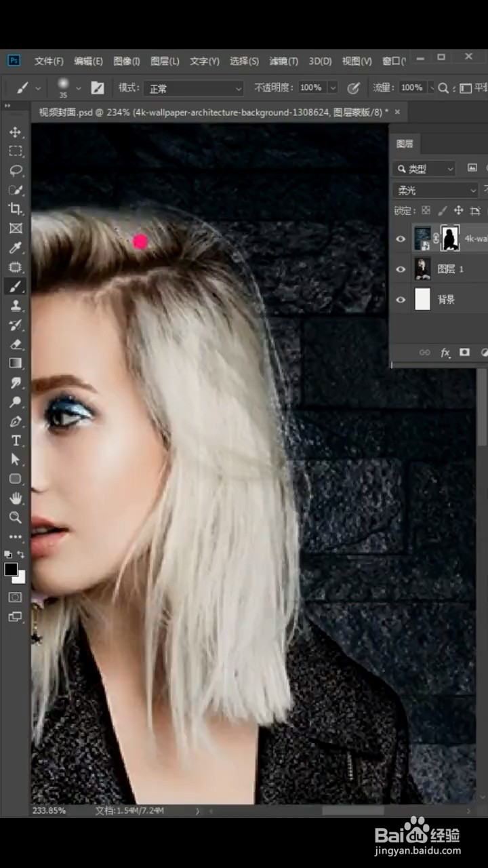Reset default foreground and background colors
This screenshot has width=488, height=868.
click(x=8, y=554)
